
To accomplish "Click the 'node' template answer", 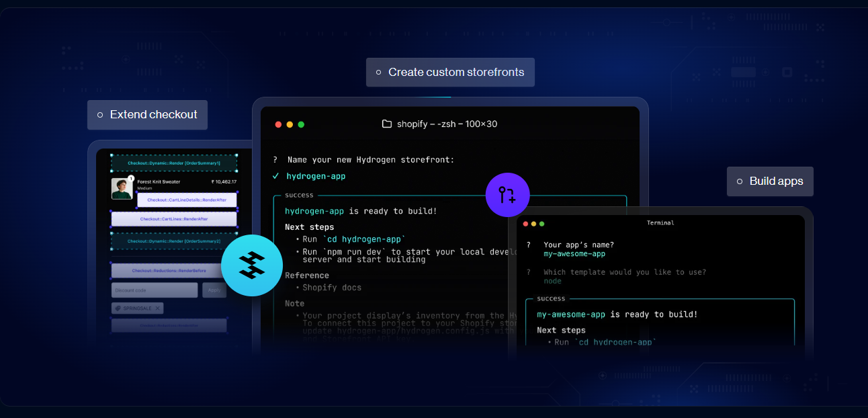I will click(552, 281).
